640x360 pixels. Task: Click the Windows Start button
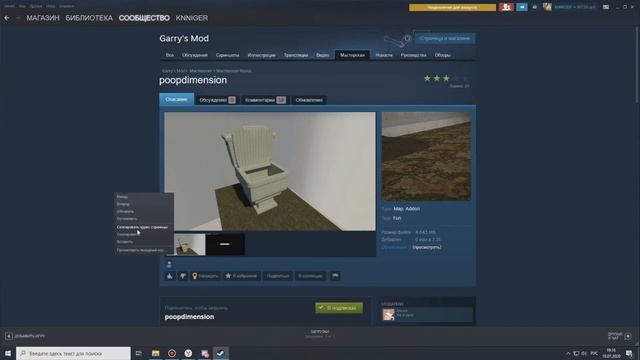tap(8, 353)
